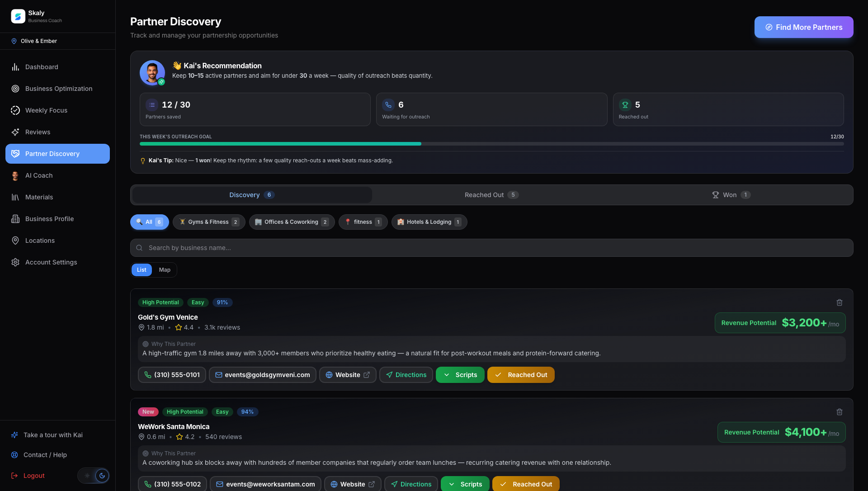Select the List view toggle

click(142, 270)
